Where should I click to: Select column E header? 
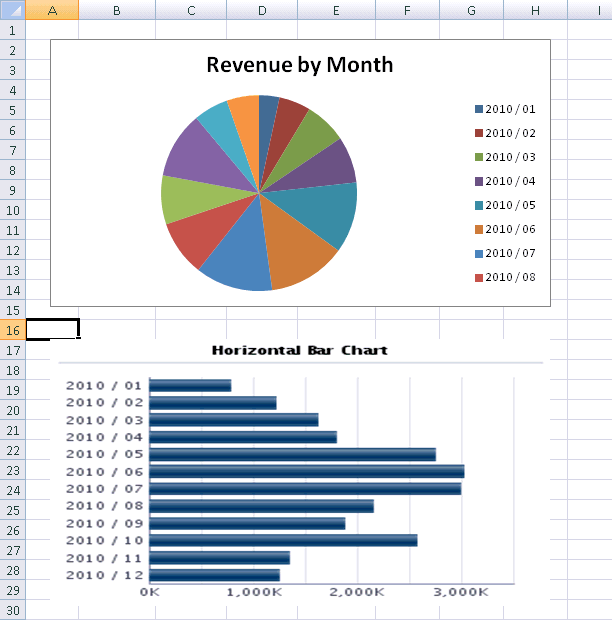[336, 9]
